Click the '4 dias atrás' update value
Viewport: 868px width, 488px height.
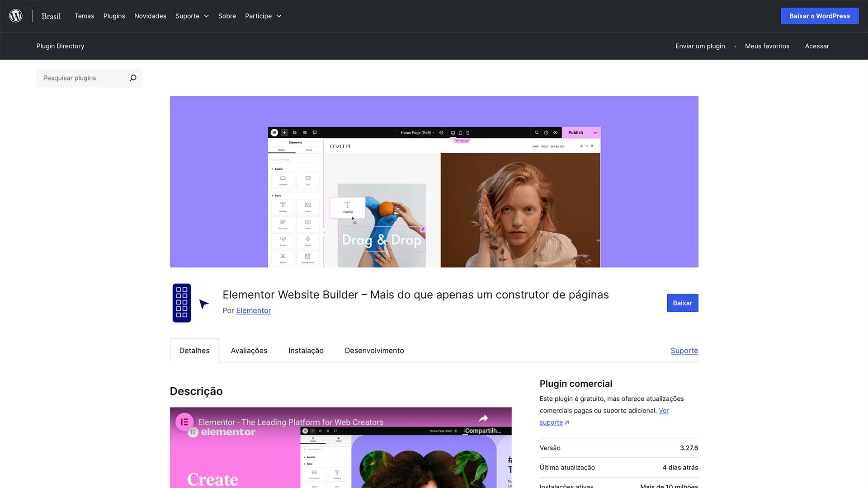pos(680,468)
